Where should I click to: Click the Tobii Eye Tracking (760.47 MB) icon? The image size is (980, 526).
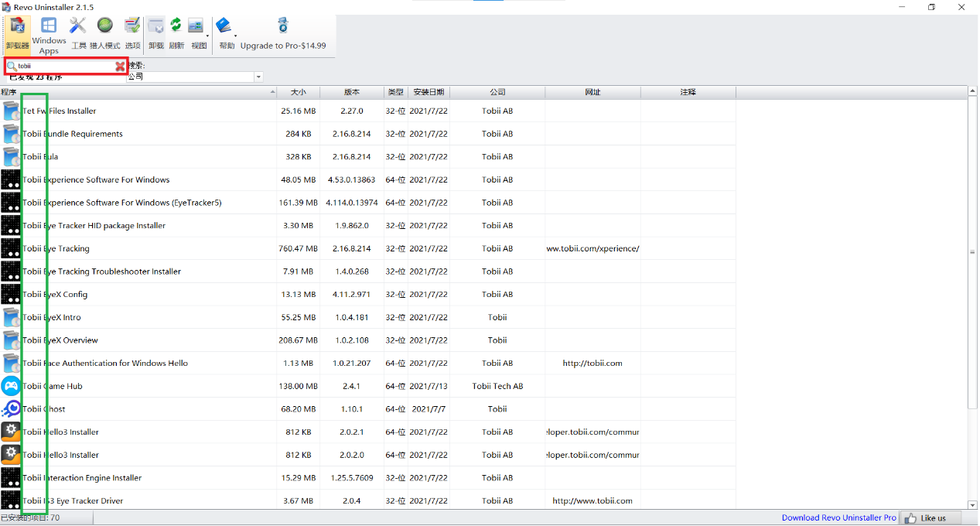click(x=11, y=248)
